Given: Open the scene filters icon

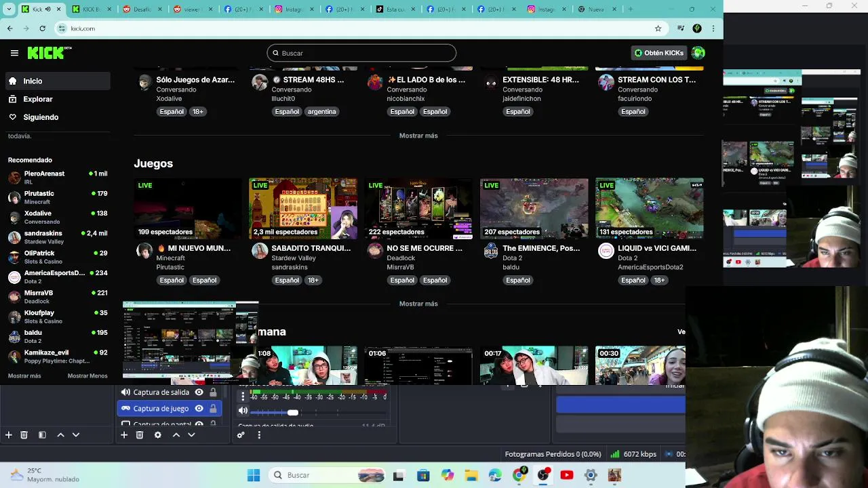Looking at the screenshot, I should [42, 435].
